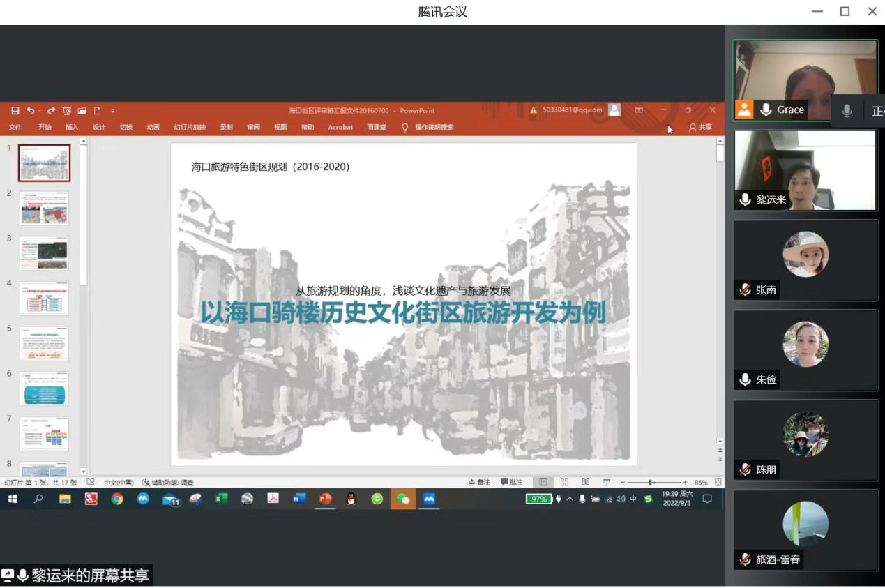Select normal view button in status bar

(x=543, y=483)
